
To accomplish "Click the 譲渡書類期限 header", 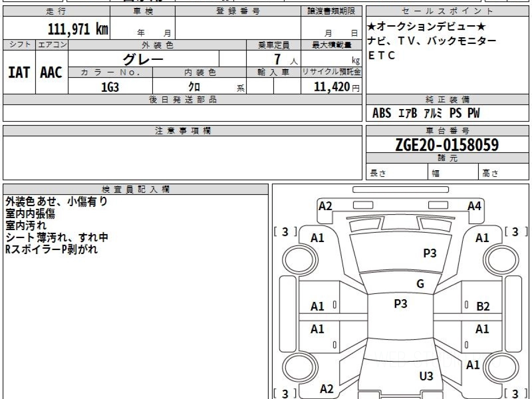I will 331,12.
